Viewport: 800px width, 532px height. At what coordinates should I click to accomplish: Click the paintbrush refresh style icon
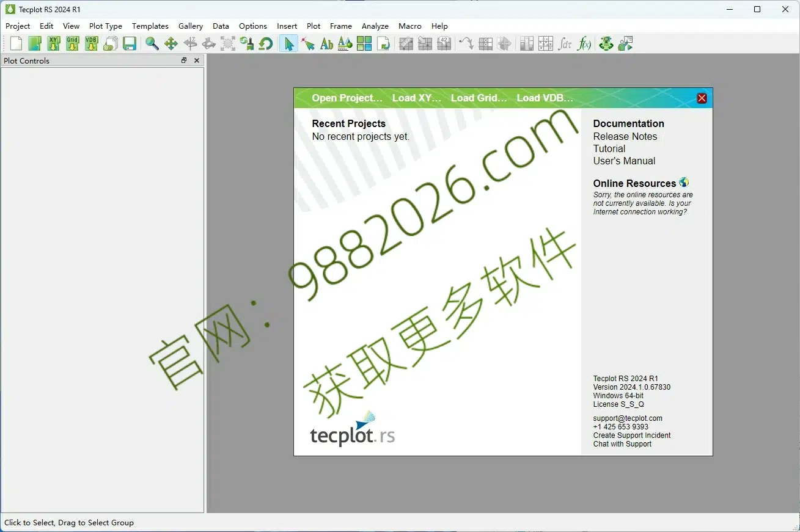point(247,43)
